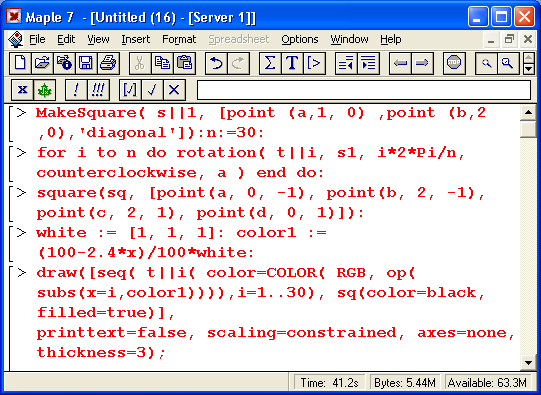
Task: Cut selection with scissors icon
Action: [140, 63]
